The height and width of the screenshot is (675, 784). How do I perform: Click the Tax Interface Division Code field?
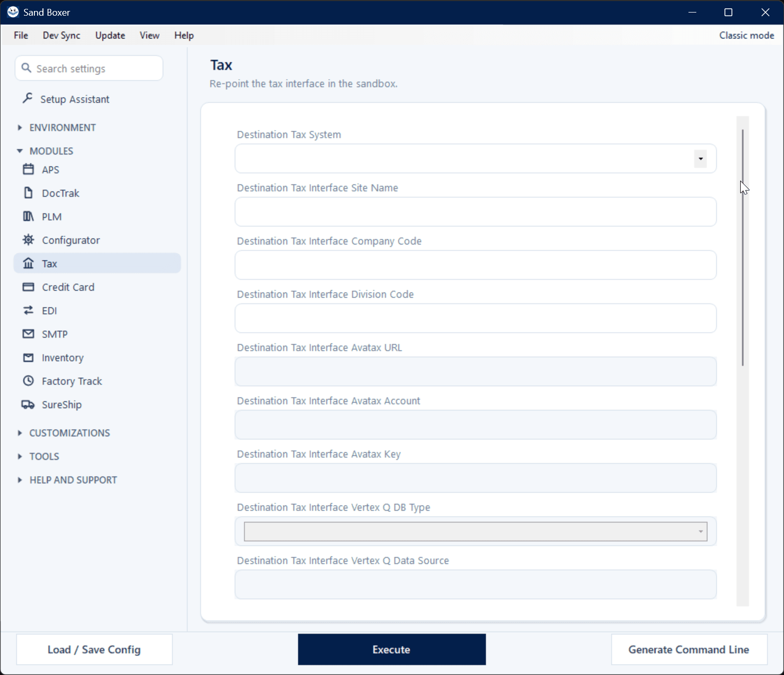coord(476,318)
